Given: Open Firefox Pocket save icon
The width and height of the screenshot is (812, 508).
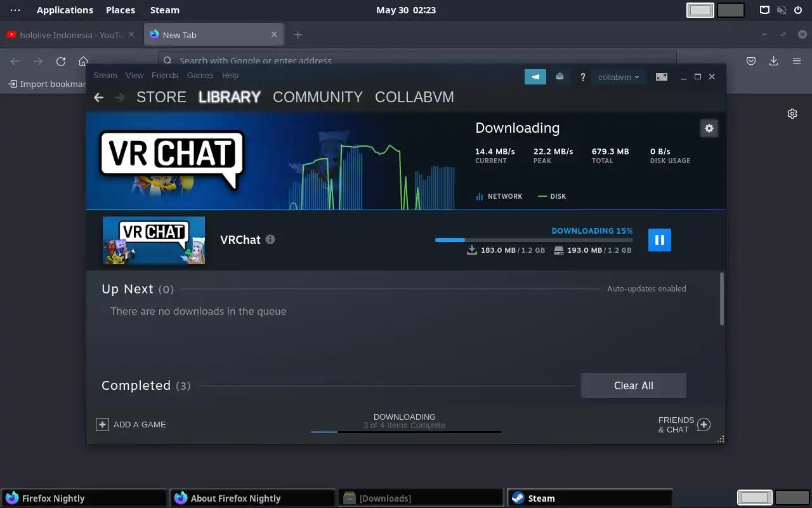Looking at the screenshot, I should (x=751, y=61).
